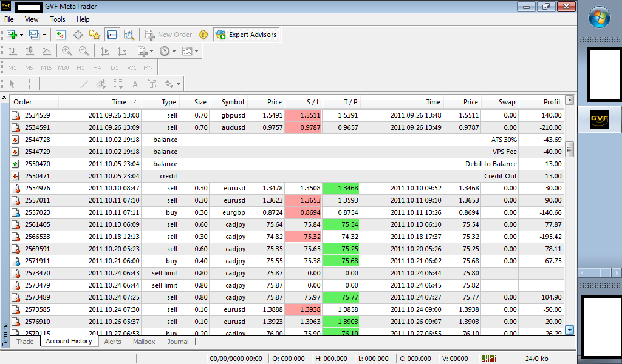This screenshot has width=622, height=364.
Task: Close the Terminal panel with the X
Action: click(x=4, y=98)
